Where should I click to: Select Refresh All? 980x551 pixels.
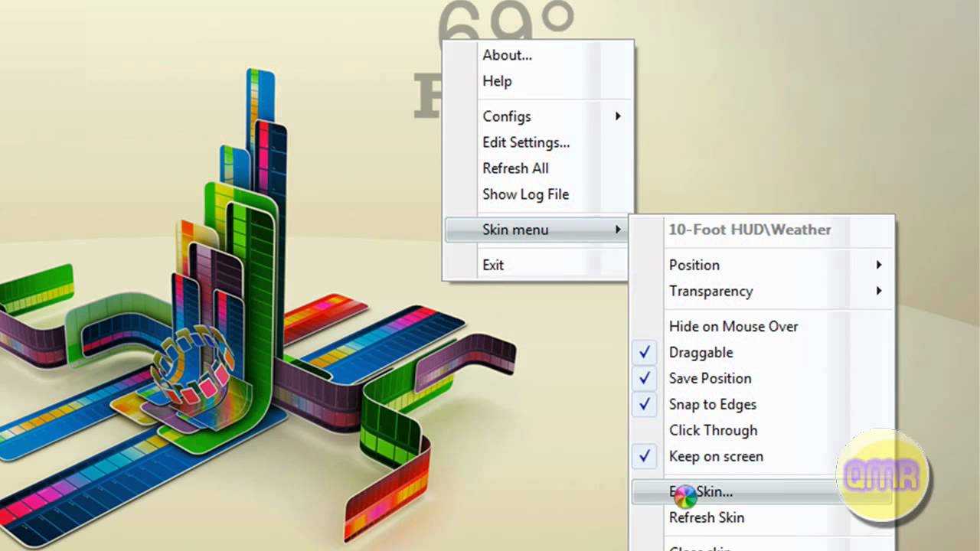pos(538,168)
